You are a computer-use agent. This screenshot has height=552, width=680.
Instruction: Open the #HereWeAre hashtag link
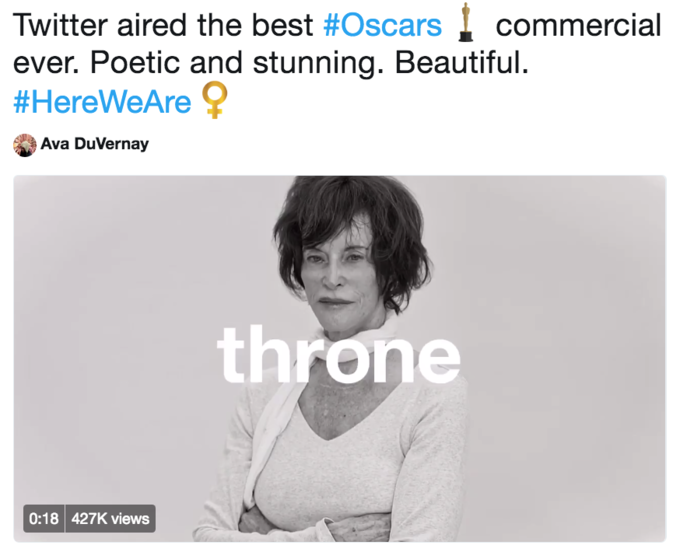pos(102,102)
